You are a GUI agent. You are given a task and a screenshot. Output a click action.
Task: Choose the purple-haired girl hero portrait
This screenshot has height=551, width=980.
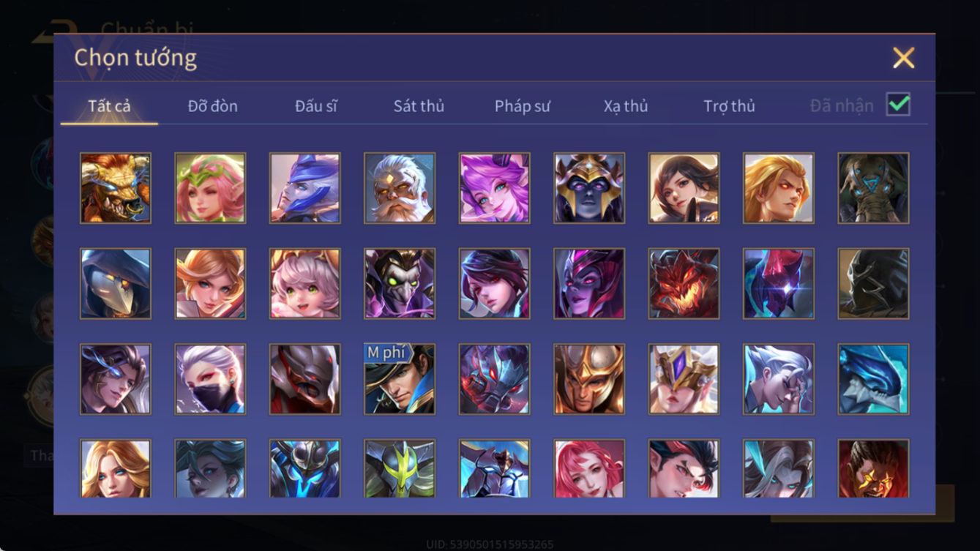(x=495, y=188)
